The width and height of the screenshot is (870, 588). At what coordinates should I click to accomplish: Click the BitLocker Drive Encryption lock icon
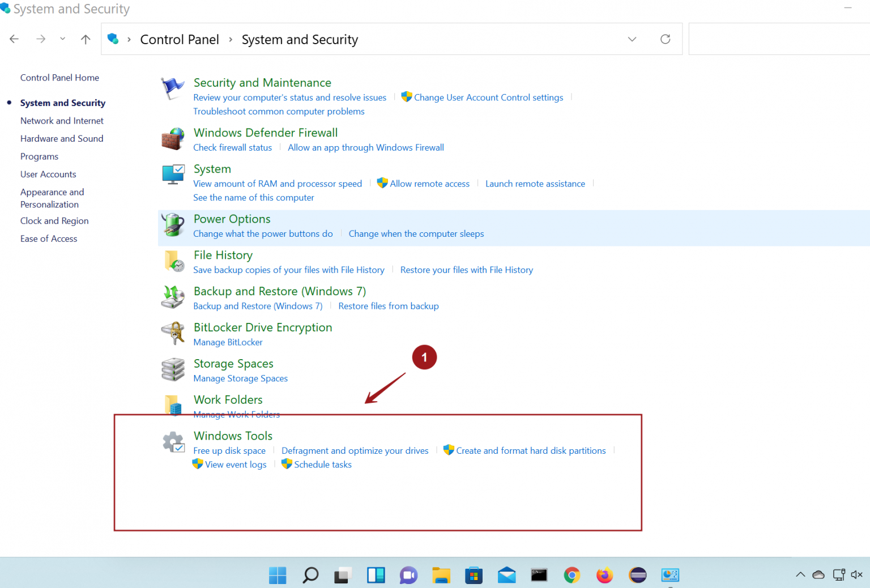173,333
